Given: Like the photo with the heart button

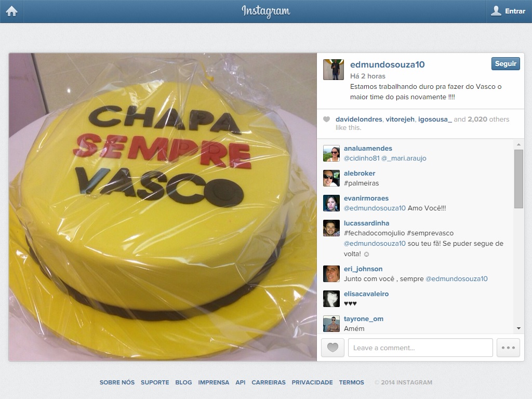Looking at the screenshot, I should click(x=332, y=348).
